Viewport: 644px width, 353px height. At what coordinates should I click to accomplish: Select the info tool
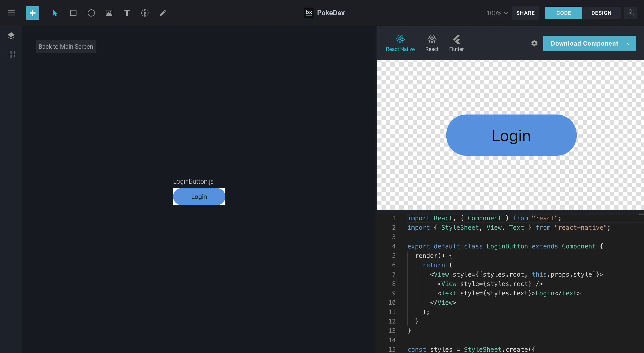pos(145,13)
